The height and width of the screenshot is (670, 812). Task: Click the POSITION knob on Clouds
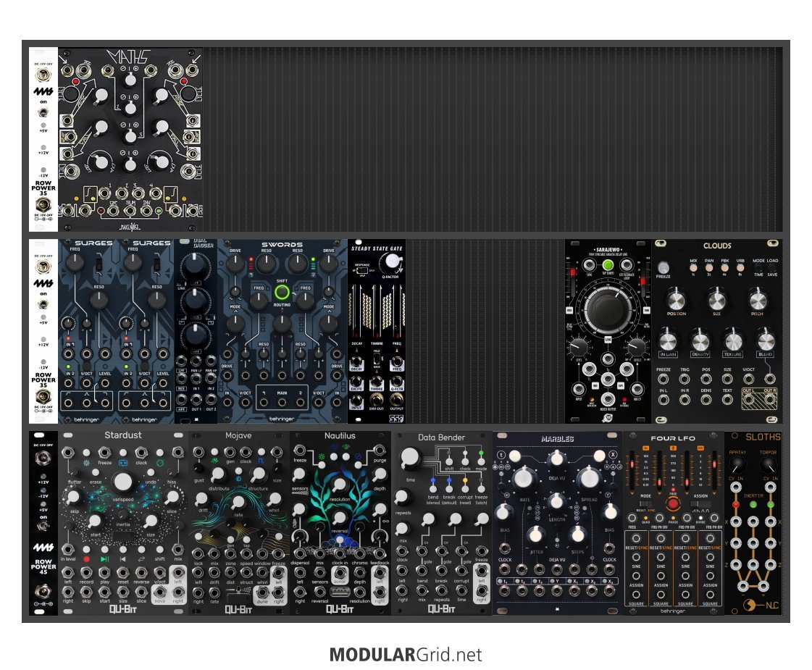point(675,300)
